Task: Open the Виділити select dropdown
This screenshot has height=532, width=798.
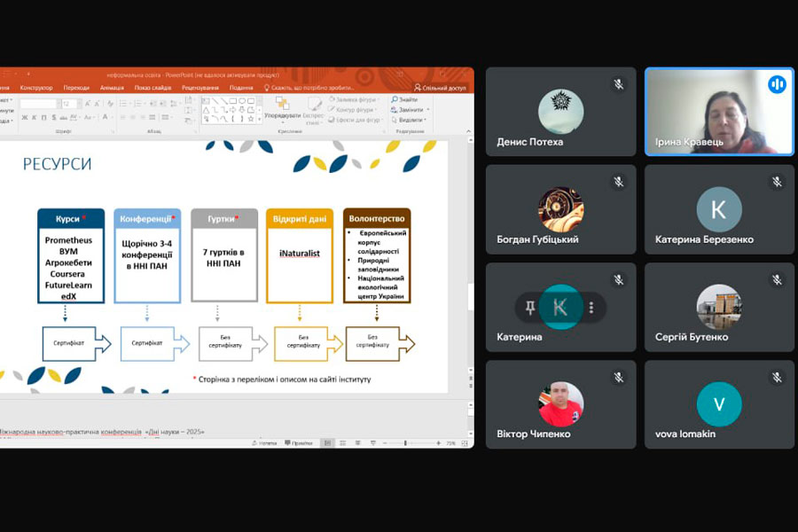Action: (409, 120)
